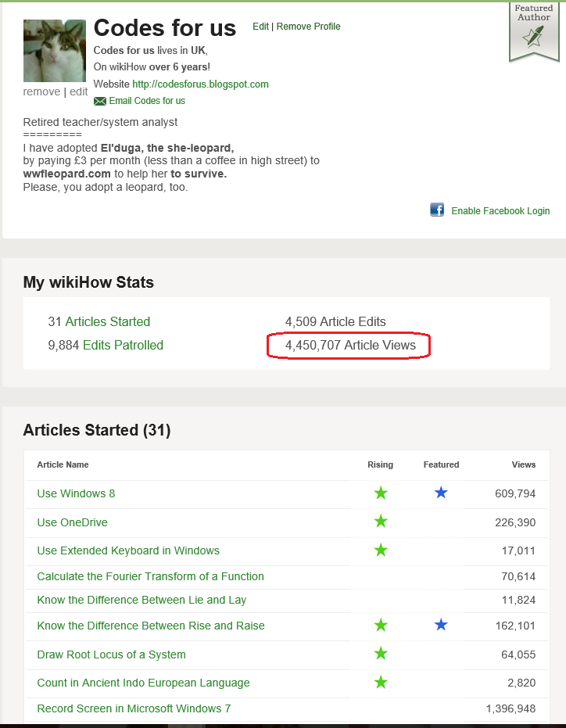Click Edit next to the profile name
This screenshot has width=566, height=728.
tap(260, 27)
